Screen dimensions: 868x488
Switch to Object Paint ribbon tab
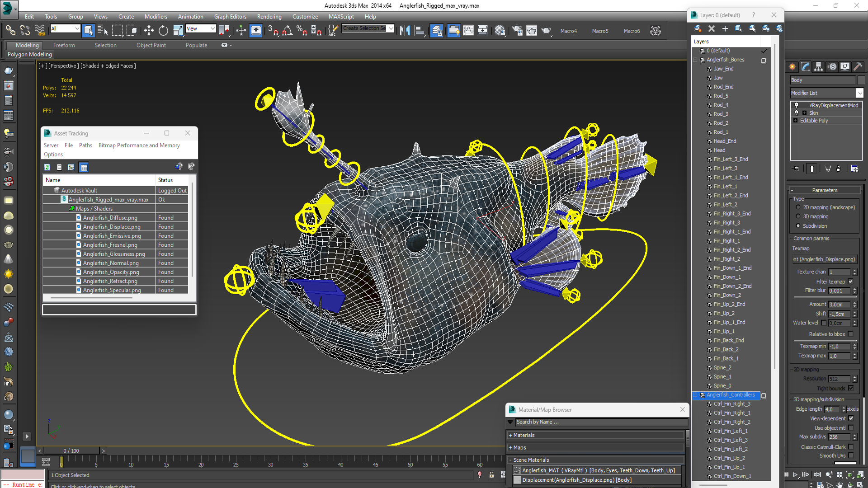click(x=151, y=45)
